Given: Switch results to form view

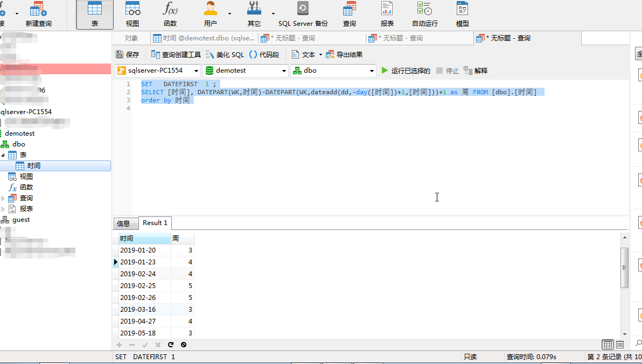Looking at the screenshot, I should pos(620,345).
